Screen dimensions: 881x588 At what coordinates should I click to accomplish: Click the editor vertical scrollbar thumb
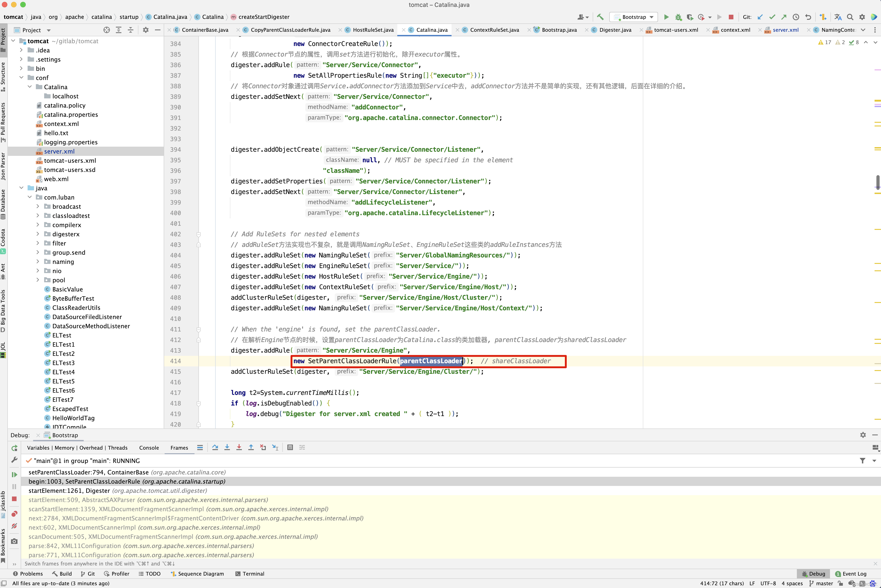pyautogui.click(x=878, y=182)
